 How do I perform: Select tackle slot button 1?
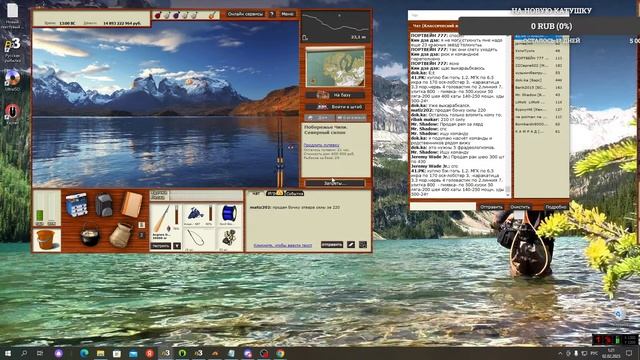(142, 224)
